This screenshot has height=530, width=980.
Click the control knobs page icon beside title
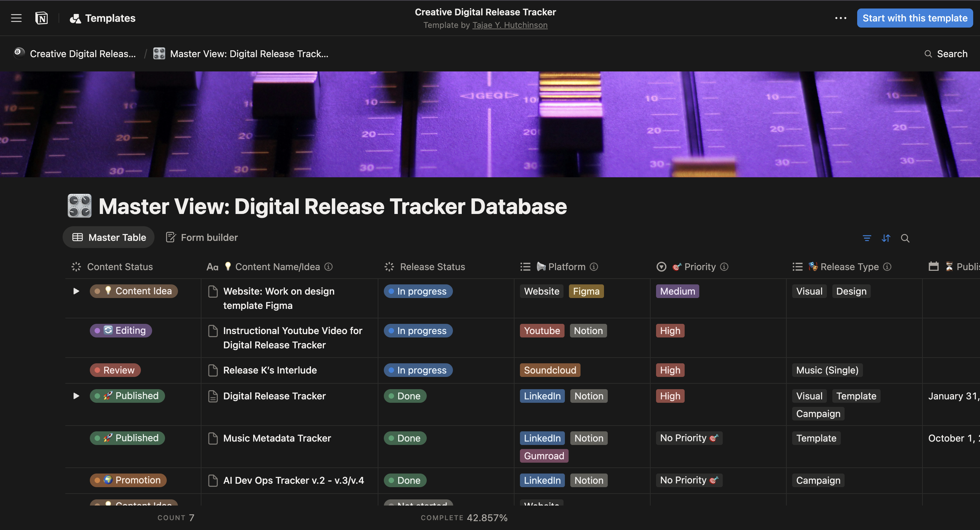pos(80,206)
